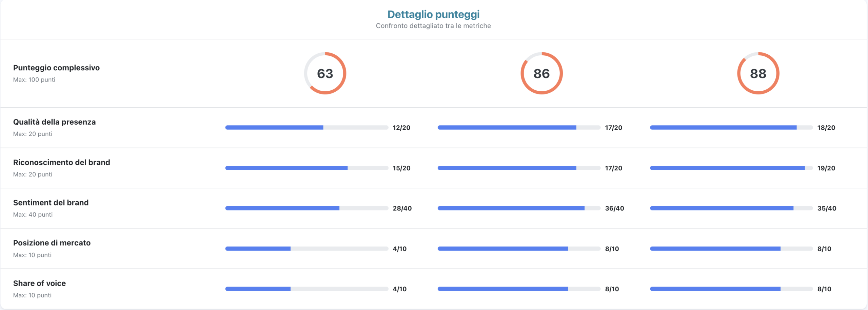Click the Sentiment progress bar scored 28/40
The height and width of the screenshot is (310, 868).
tap(307, 208)
